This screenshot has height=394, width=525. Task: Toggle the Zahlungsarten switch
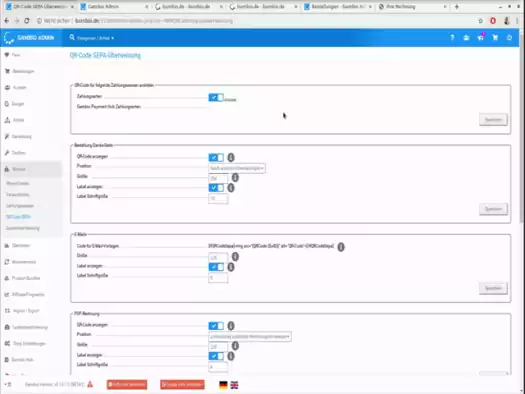(x=216, y=97)
